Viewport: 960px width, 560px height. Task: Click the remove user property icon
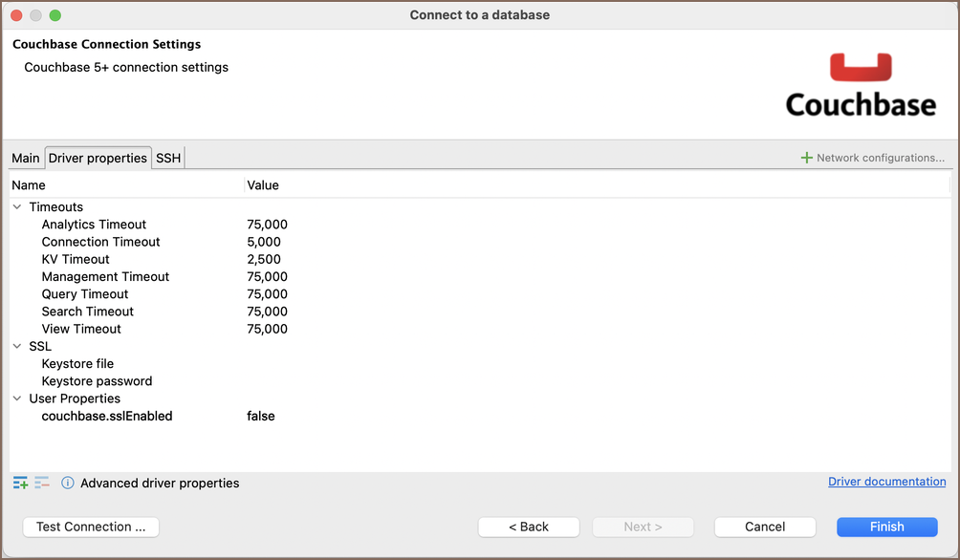41,484
